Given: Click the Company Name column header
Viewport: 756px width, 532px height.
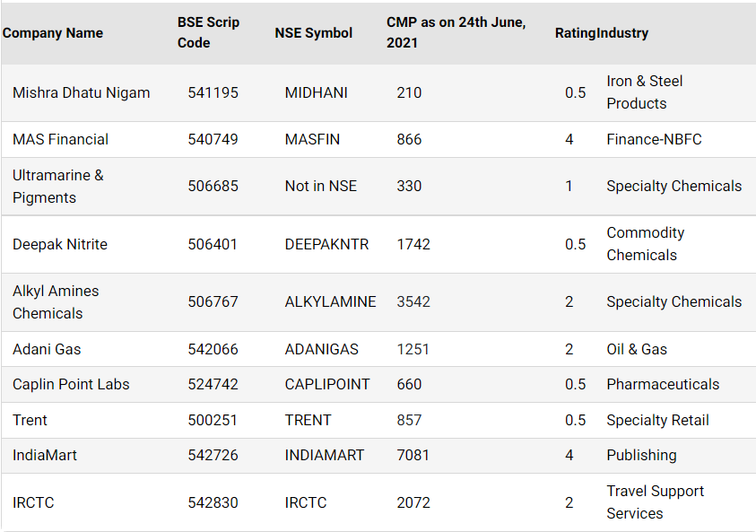Looking at the screenshot, I should coord(53,33).
